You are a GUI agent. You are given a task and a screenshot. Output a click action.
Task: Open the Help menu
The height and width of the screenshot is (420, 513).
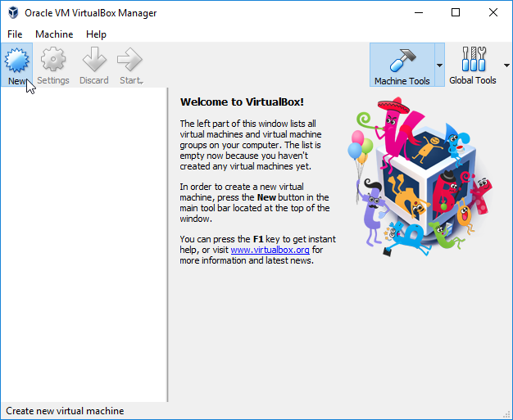96,34
